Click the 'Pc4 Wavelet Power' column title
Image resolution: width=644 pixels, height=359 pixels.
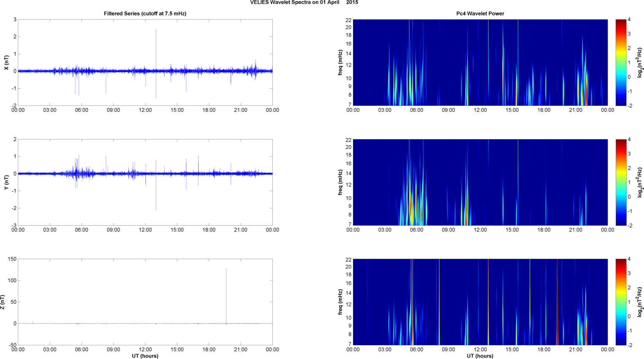point(480,13)
